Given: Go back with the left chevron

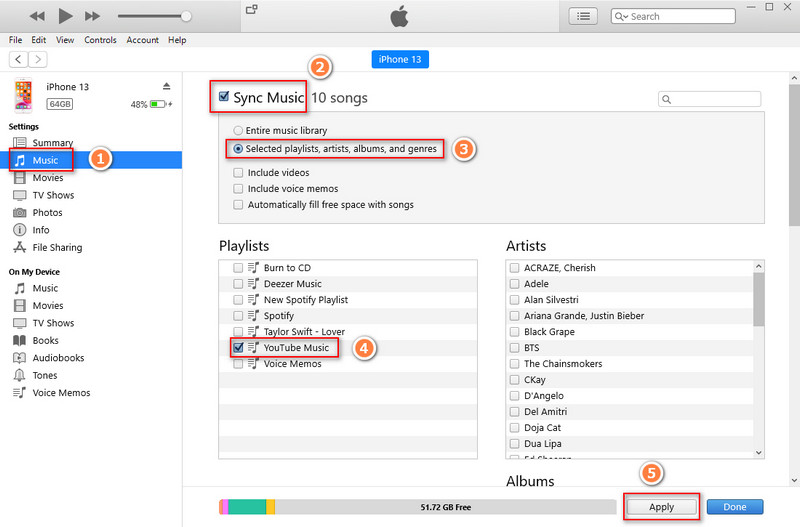Looking at the screenshot, I should click(18, 60).
